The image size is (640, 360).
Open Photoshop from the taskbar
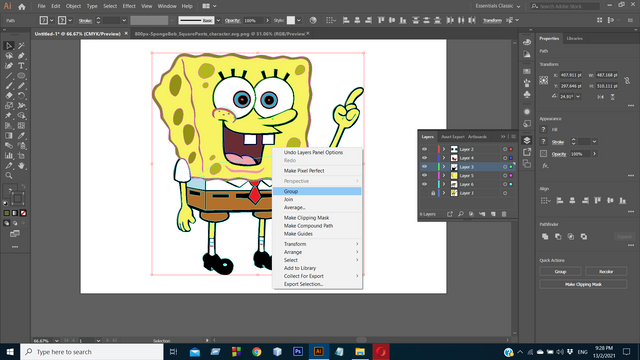[298, 352]
